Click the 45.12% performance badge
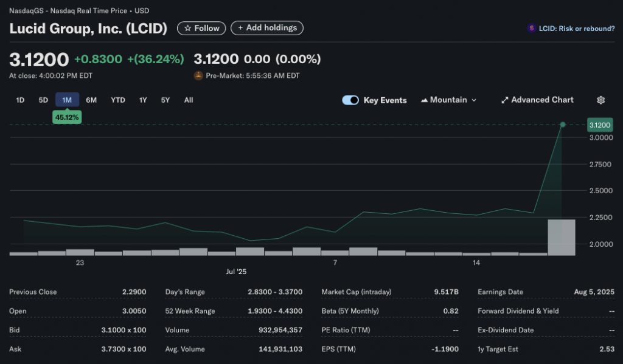 pos(67,117)
